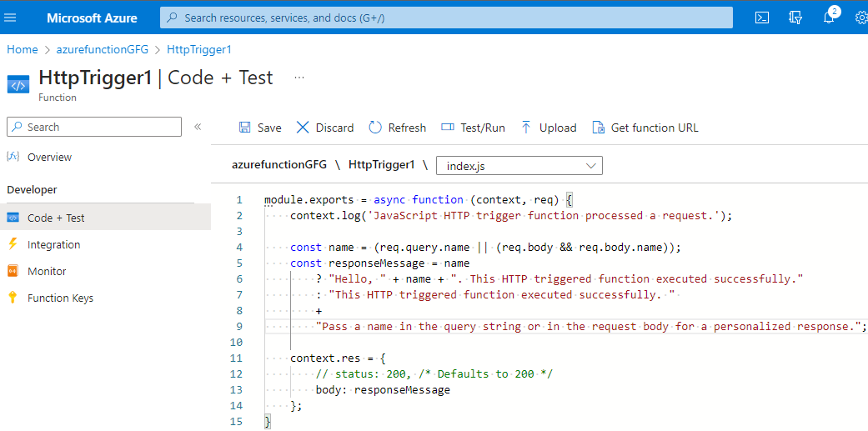Launch Cloud Shell from the top bar

click(x=761, y=18)
